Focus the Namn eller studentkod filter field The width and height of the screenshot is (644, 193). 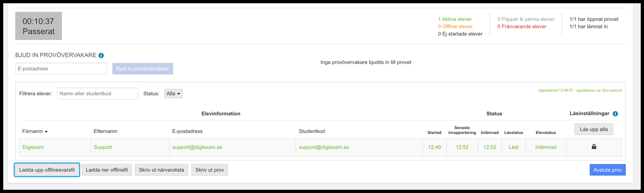[97, 94]
